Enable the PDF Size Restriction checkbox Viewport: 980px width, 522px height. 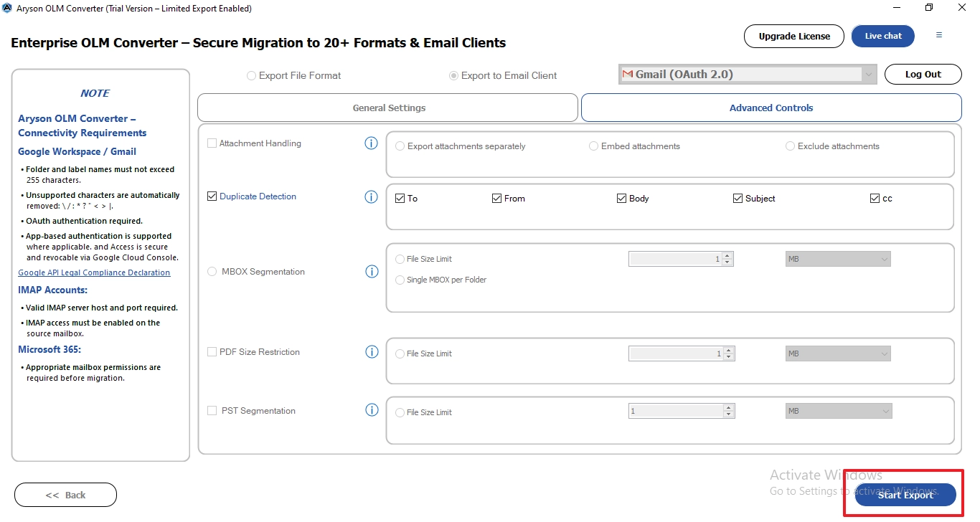(x=212, y=352)
